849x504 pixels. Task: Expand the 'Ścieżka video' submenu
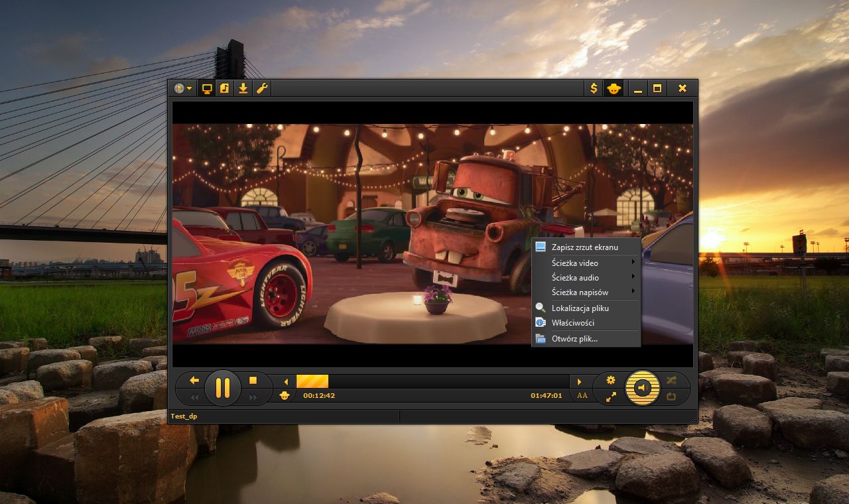pyautogui.click(x=586, y=263)
